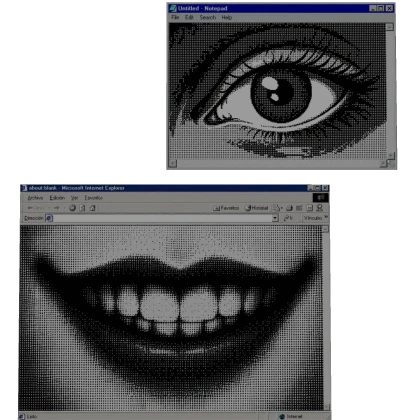Open the Favoritos menu in Internet Explorer
The image size is (420, 420).
(x=94, y=198)
